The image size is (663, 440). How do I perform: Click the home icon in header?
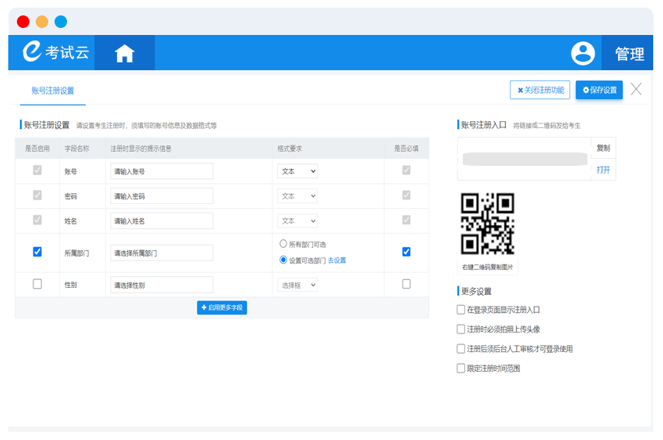click(x=124, y=54)
